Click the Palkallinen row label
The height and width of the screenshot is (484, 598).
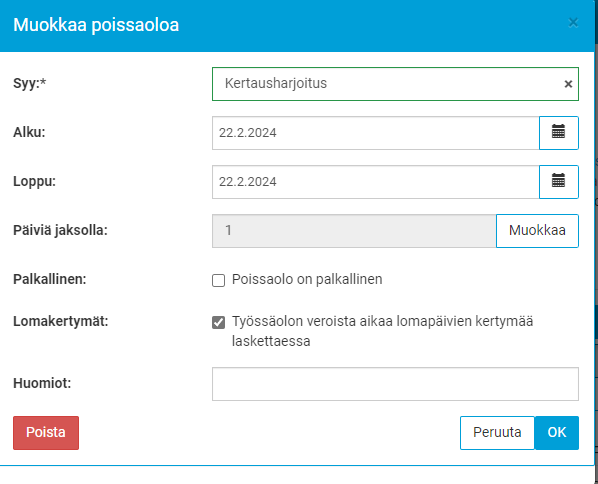[50, 279]
